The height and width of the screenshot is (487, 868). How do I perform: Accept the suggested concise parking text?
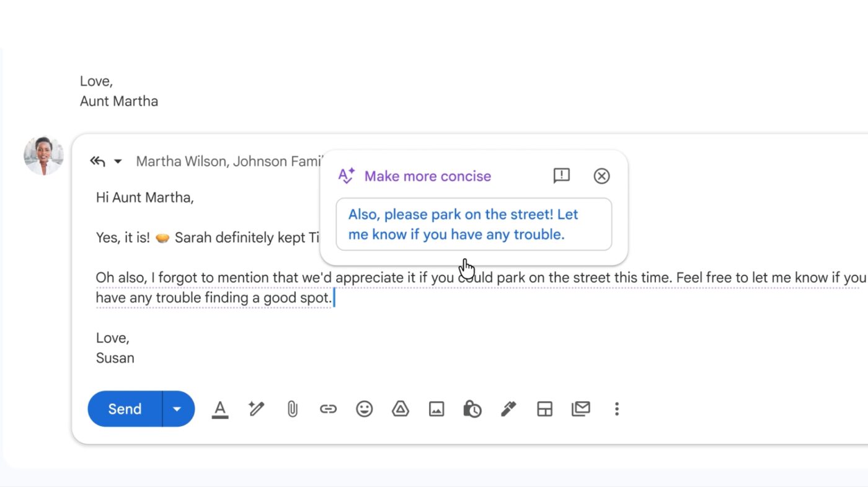point(474,224)
